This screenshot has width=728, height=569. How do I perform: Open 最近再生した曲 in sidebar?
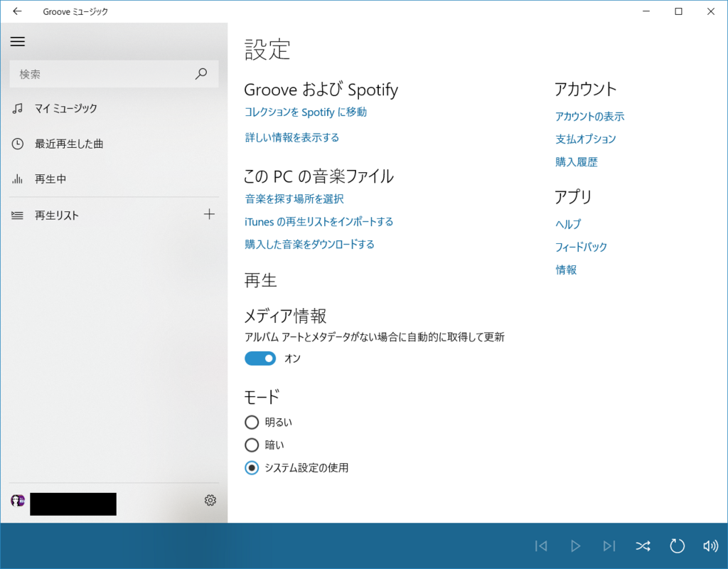114,144
